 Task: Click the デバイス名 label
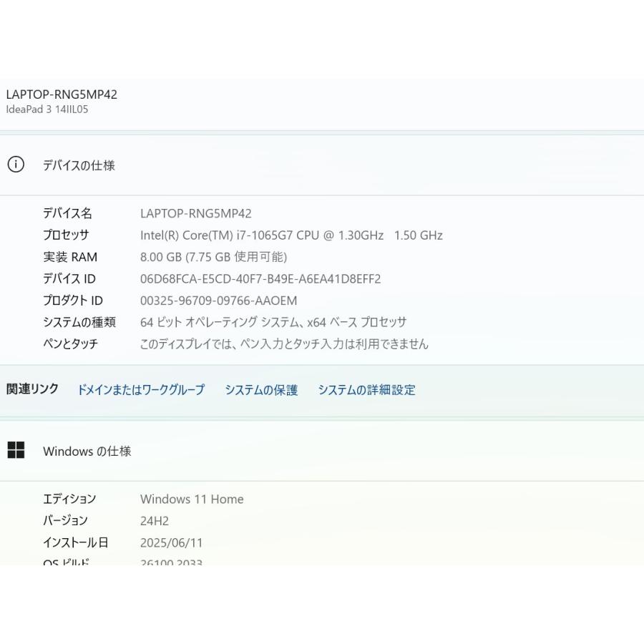point(67,213)
